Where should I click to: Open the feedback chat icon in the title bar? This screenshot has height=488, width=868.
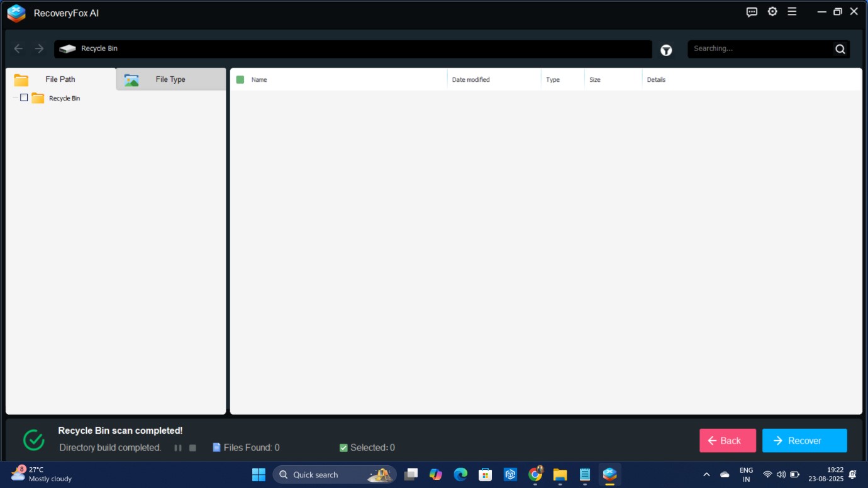tap(752, 12)
